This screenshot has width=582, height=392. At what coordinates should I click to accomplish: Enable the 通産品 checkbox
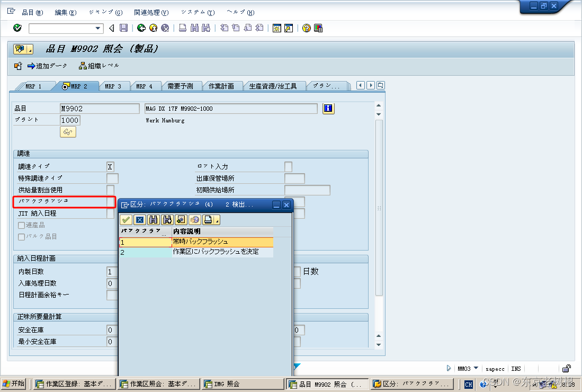pyautogui.click(x=20, y=226)
